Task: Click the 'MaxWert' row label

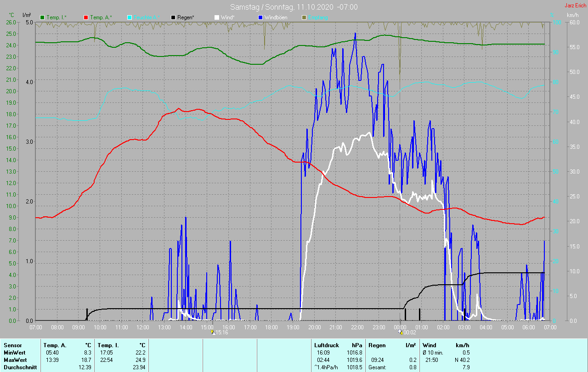Action: (x=15, y=360)
